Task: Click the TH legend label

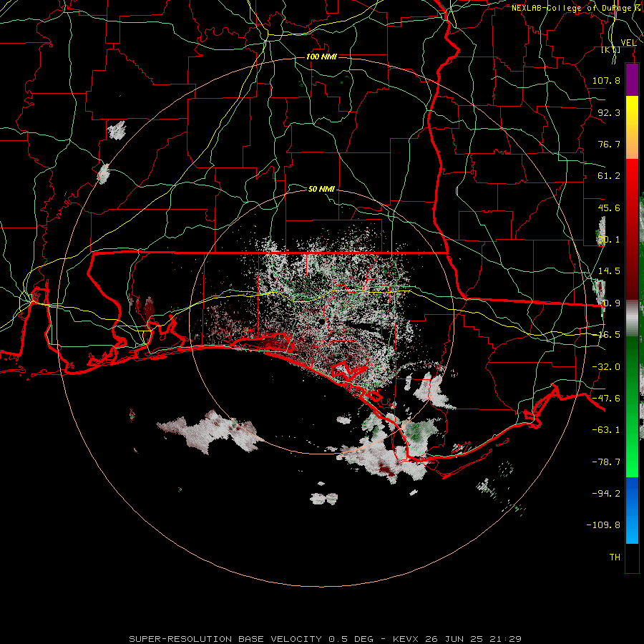Action: [615, 557]
